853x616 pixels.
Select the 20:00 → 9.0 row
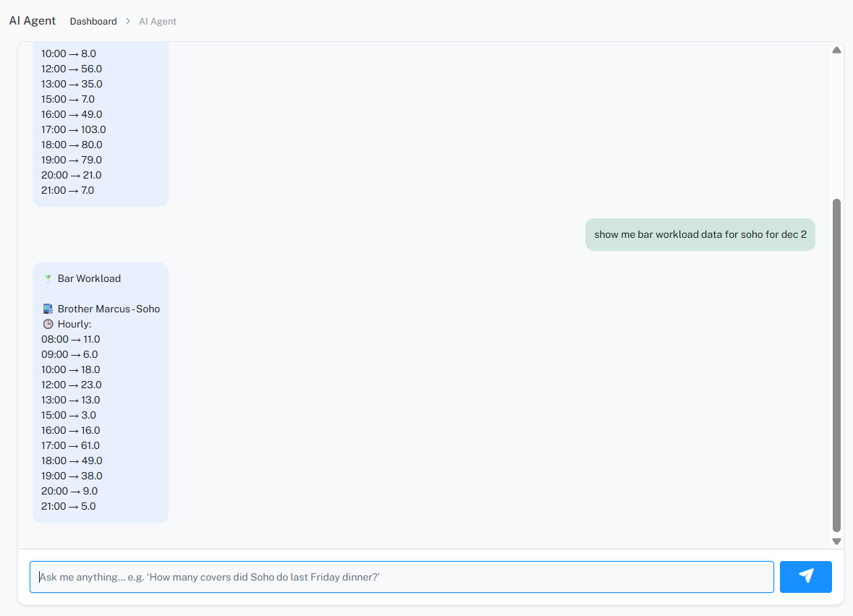[x=69, y=492]
